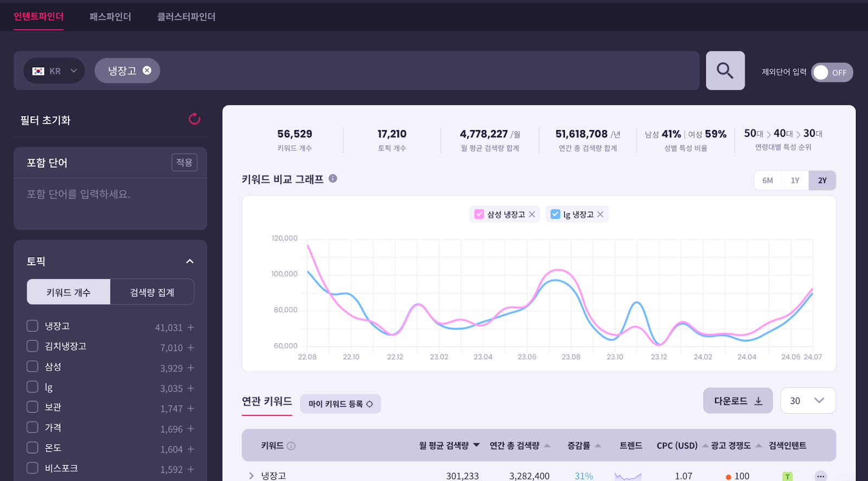Screen dimensions: 868x481
Task: Switch to 패스파인더 tab
Action: (110, 17)
